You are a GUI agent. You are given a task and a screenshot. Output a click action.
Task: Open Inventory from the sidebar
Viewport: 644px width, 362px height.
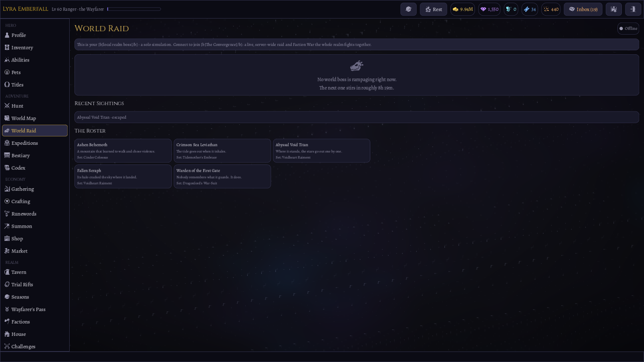[x=35, y=47]
